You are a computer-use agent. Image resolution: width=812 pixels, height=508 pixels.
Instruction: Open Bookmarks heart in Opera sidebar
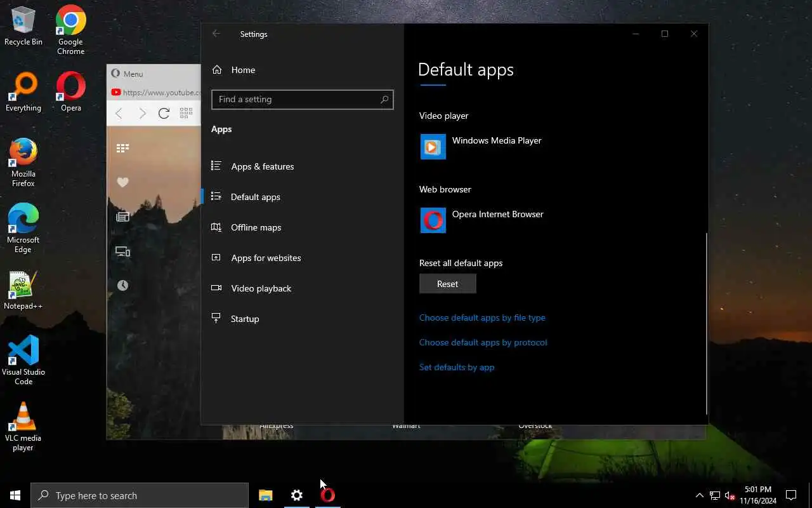pos(122,182)
